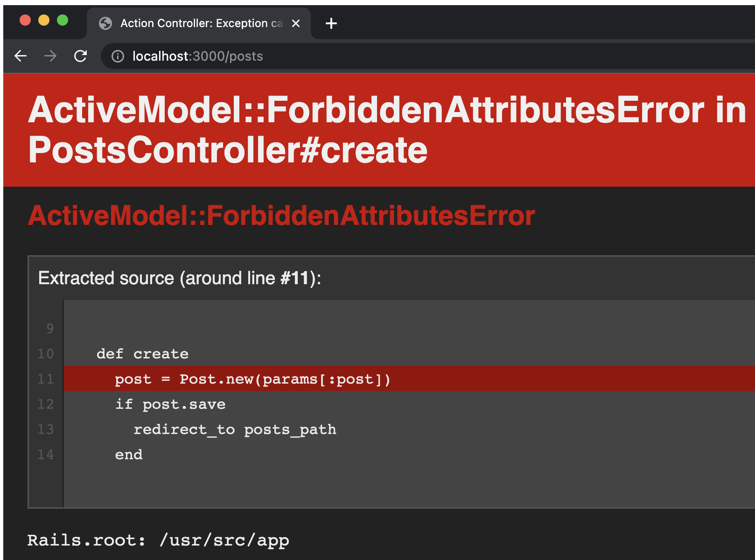Click the highlighted Post.new(params[:post]) line
This screenshot has height=560, width=755.
coord(252,379)
